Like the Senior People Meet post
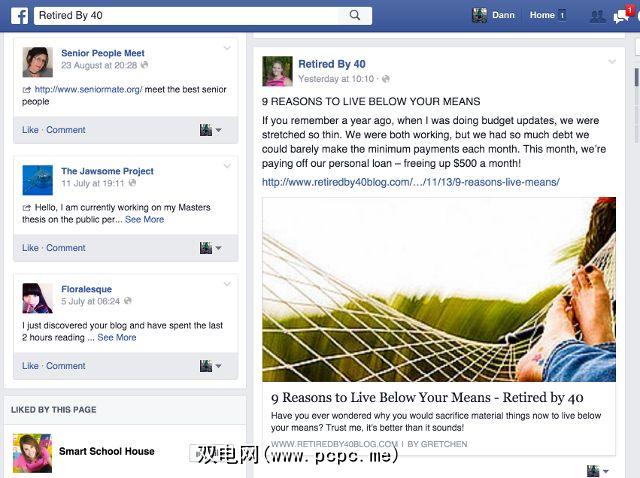The width and height of the screenshot is (640, 478). tap(30, 130)
